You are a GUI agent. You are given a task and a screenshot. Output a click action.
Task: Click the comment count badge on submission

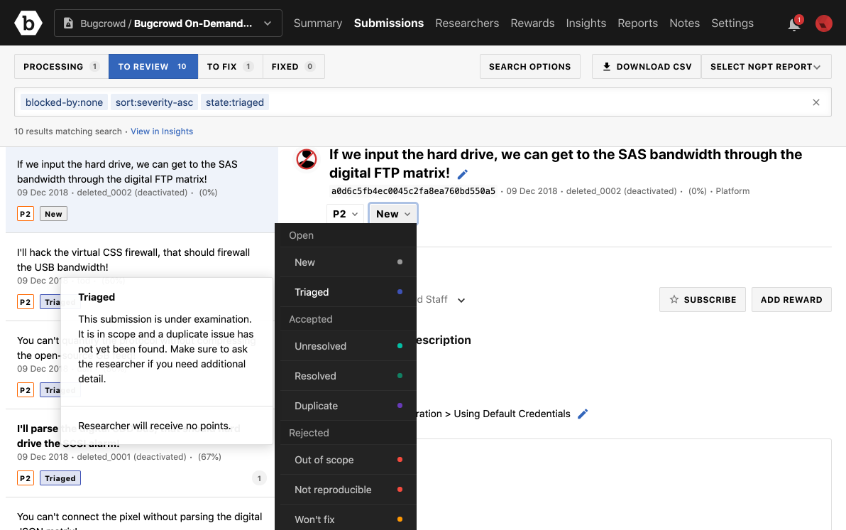[259, 478]
